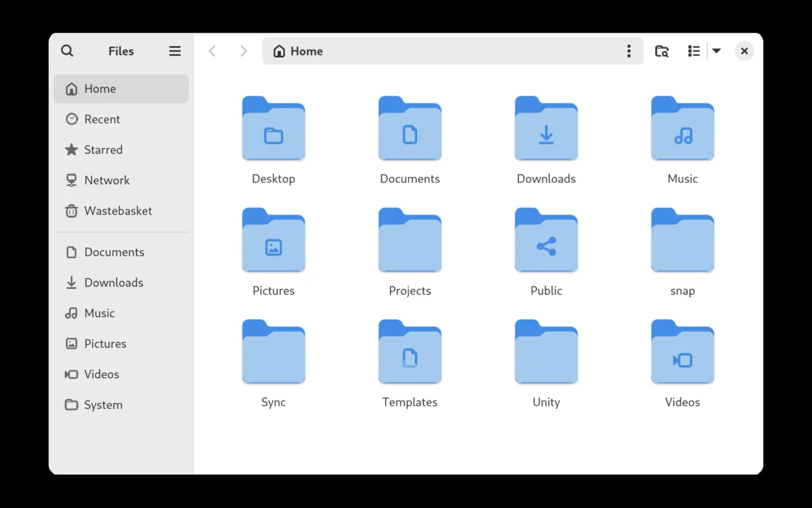Open the path bar three-dot menu
812x508 pixels.
pos(629,51)
